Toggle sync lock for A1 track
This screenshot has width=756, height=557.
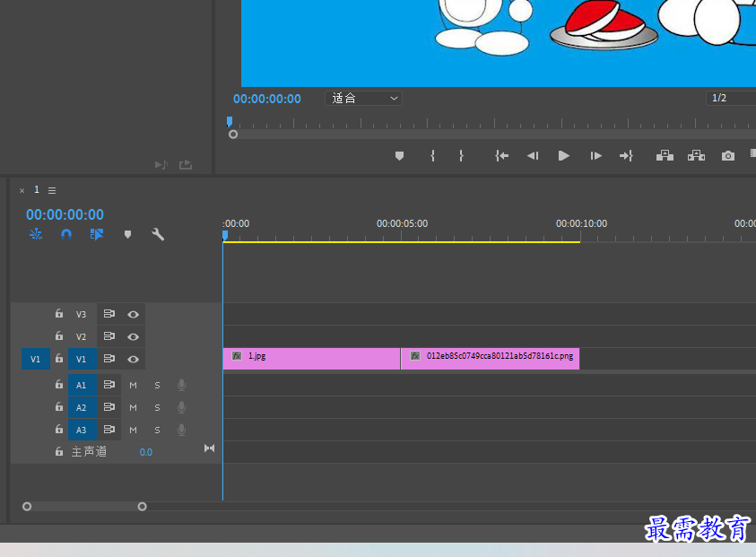(109, 385)
